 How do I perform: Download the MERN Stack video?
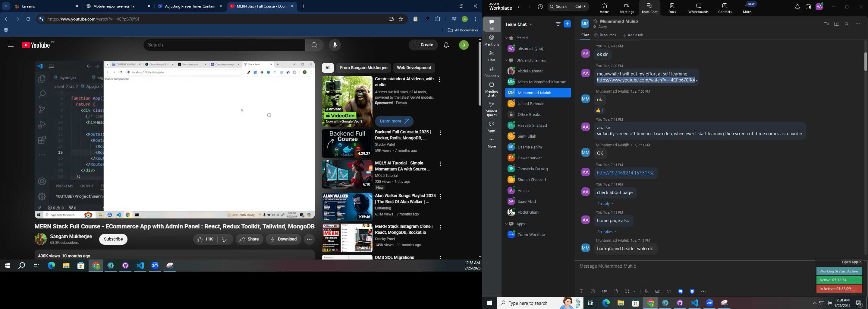click(x=283, y=239)
